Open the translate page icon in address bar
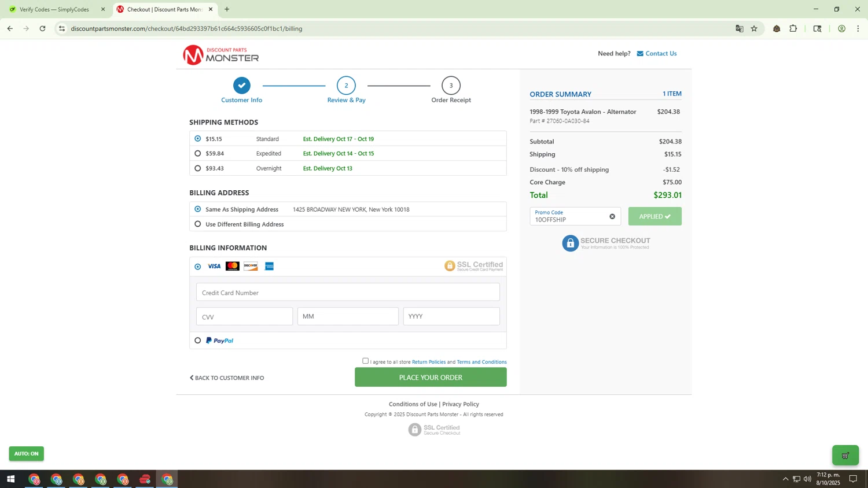 [739, 28]
